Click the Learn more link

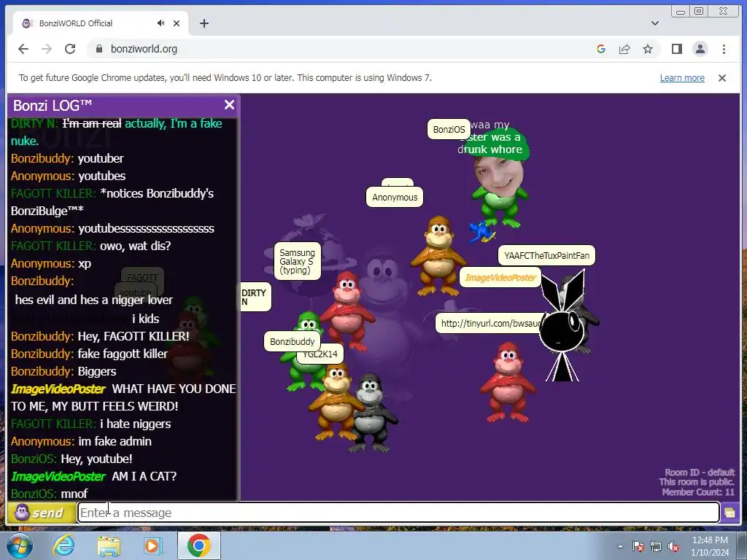coord(682,77)
